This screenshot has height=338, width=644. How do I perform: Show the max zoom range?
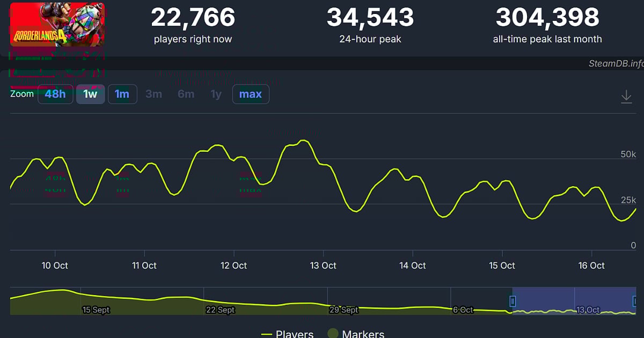(251, 94)
